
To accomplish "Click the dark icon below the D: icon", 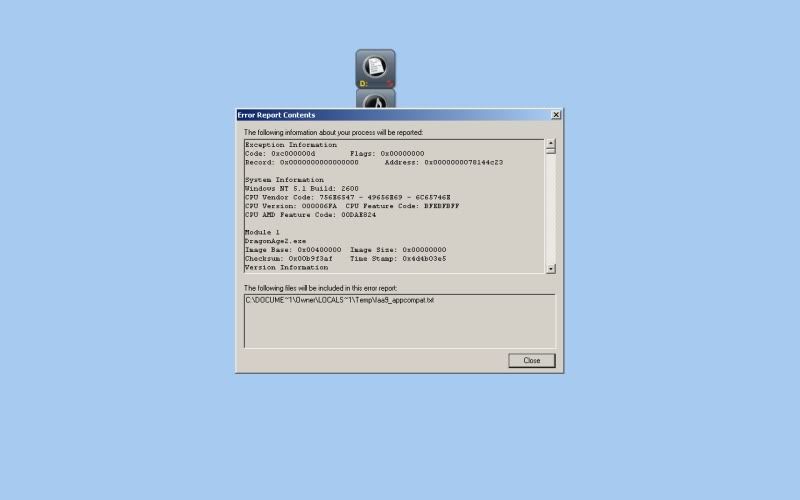I will (x=375, y=100).
